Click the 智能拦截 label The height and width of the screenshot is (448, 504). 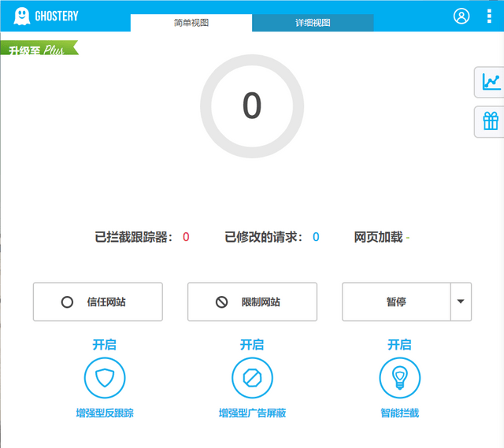coord(399,413)
